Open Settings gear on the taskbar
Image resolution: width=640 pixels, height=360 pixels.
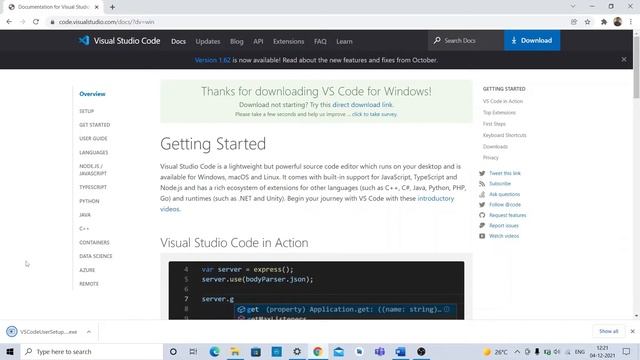(297, 351)
